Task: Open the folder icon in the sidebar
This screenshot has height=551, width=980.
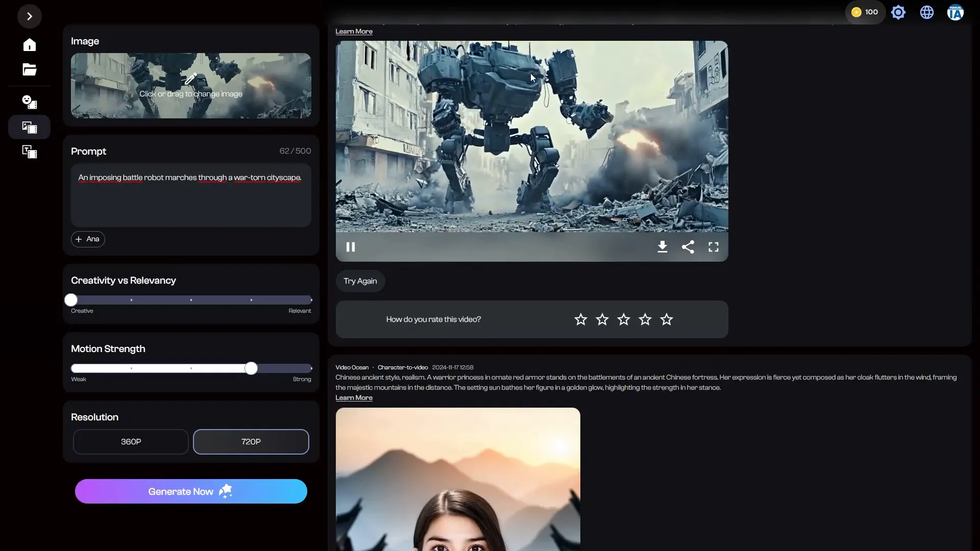Action: (x=30, y=69)
